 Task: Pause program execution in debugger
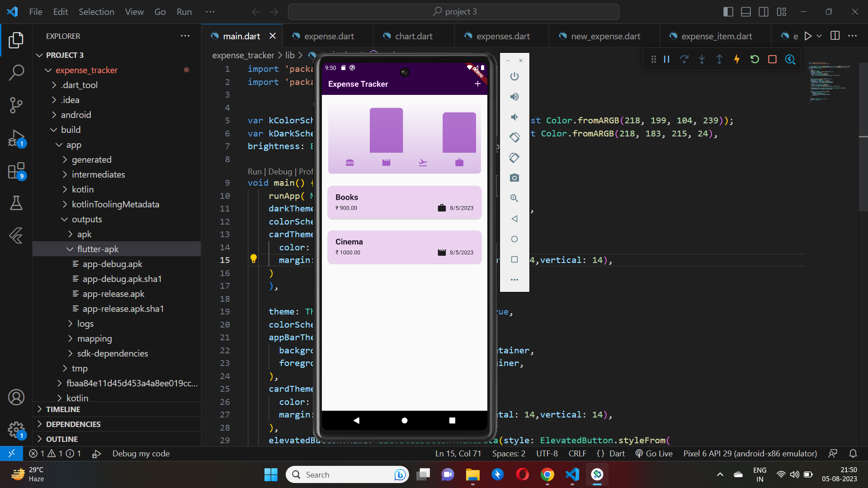click(667, 59)
